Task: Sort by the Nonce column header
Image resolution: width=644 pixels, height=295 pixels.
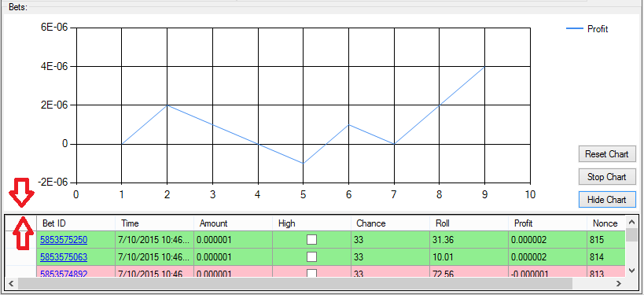Action: click(605, 223)
